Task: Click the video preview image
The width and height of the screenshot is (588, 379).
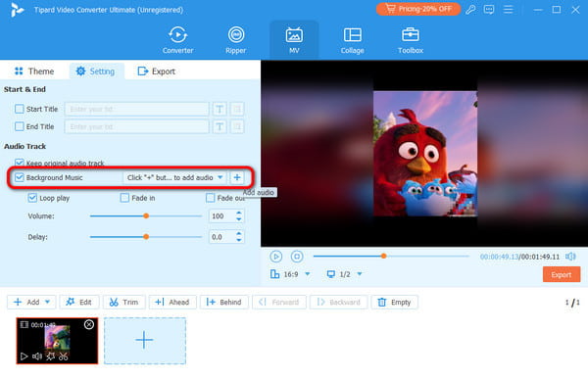Action: [425, 154]
